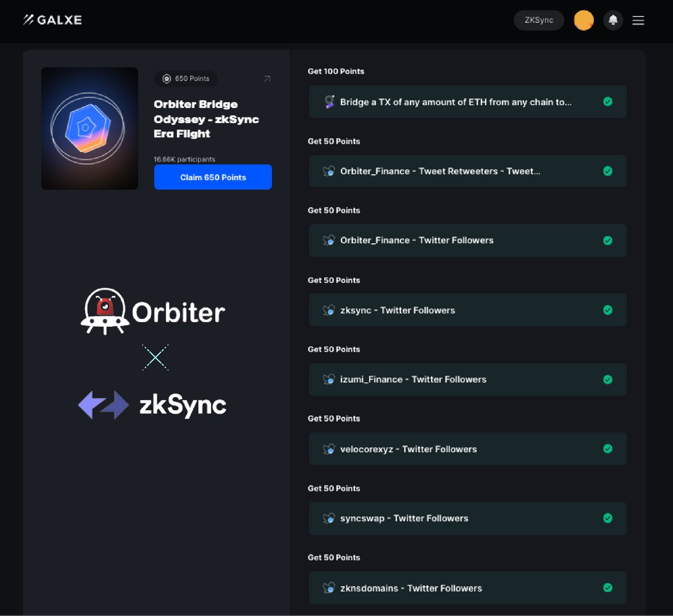673x616 pixels.
Task: Click the green check on the zksync row
Action: 608,310
